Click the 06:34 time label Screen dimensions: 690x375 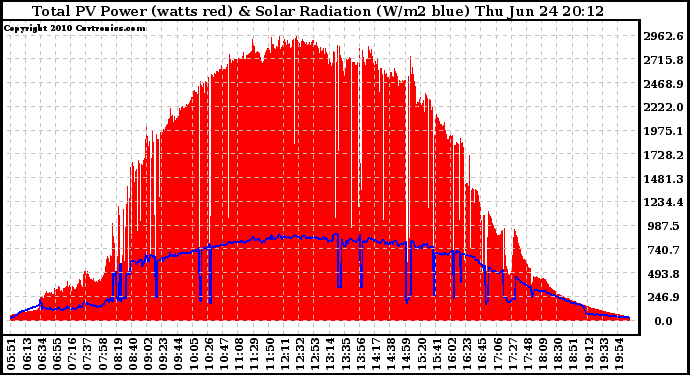click(x=42, y=354)
